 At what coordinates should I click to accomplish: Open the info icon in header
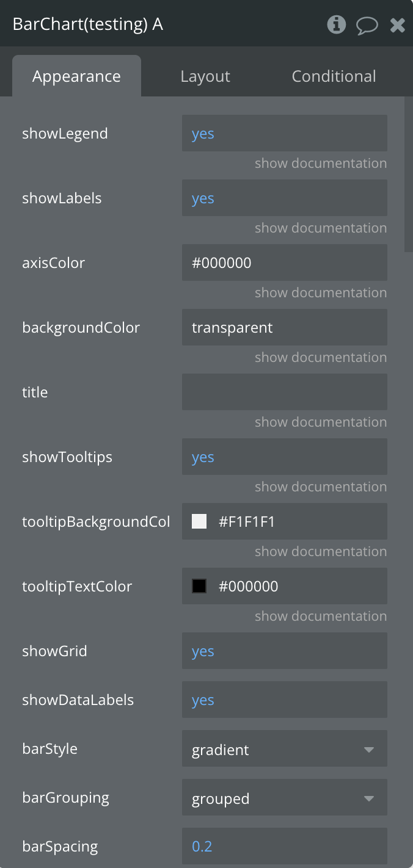pos(337,24)
